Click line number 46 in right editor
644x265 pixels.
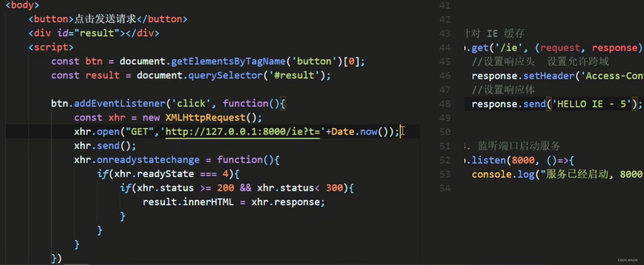pyautogui.click(x=445, y=76)
